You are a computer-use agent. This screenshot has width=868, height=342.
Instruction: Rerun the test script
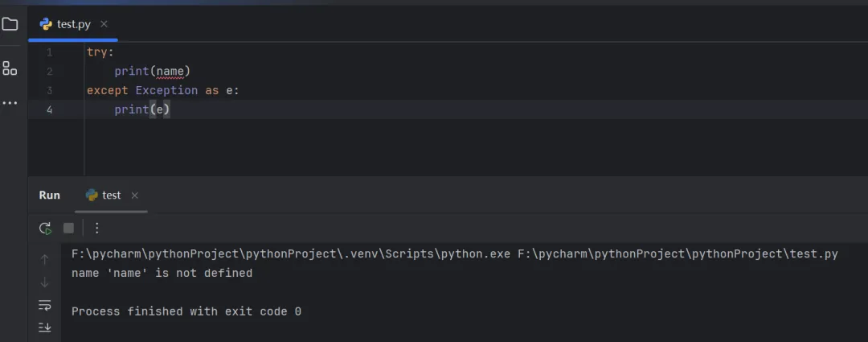pyautogui.click(x=45, y=228)
